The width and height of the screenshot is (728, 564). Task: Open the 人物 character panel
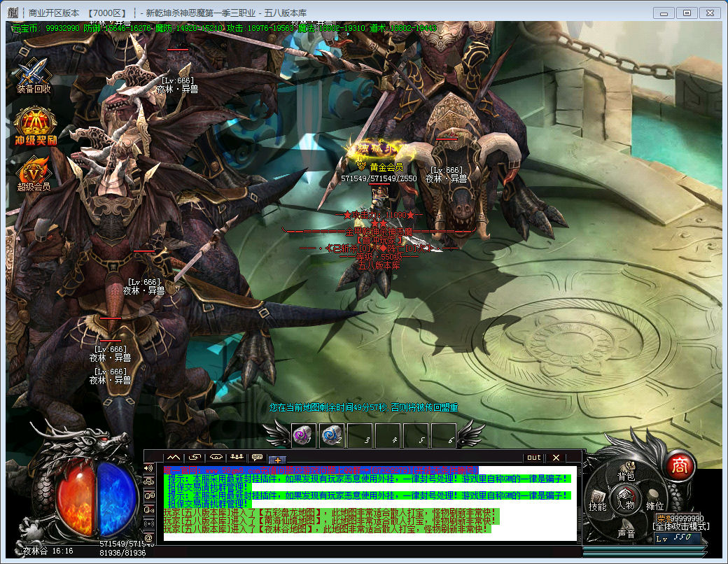(x=625, y=500)
